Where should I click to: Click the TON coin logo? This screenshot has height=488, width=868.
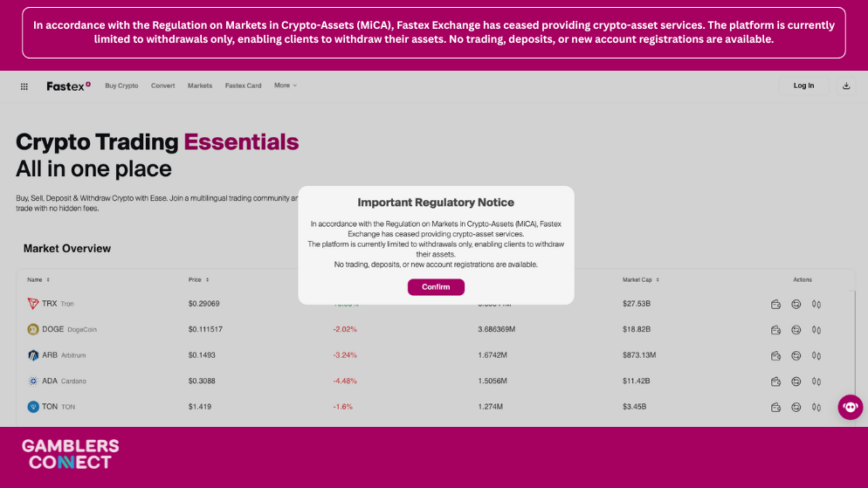(x=33, y=407)
